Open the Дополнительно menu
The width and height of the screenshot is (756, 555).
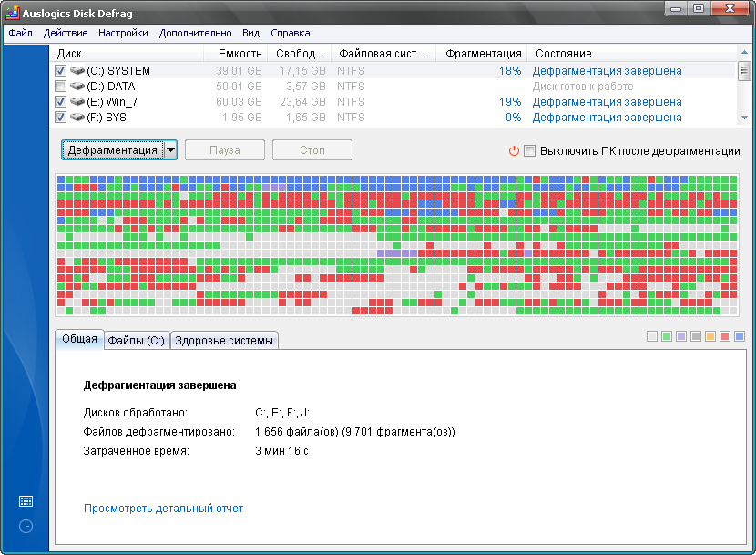coord(195,33)
